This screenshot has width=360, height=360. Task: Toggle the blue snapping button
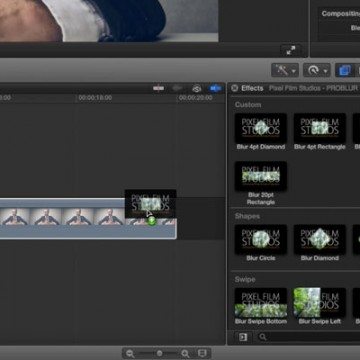[x=215, y=88]
